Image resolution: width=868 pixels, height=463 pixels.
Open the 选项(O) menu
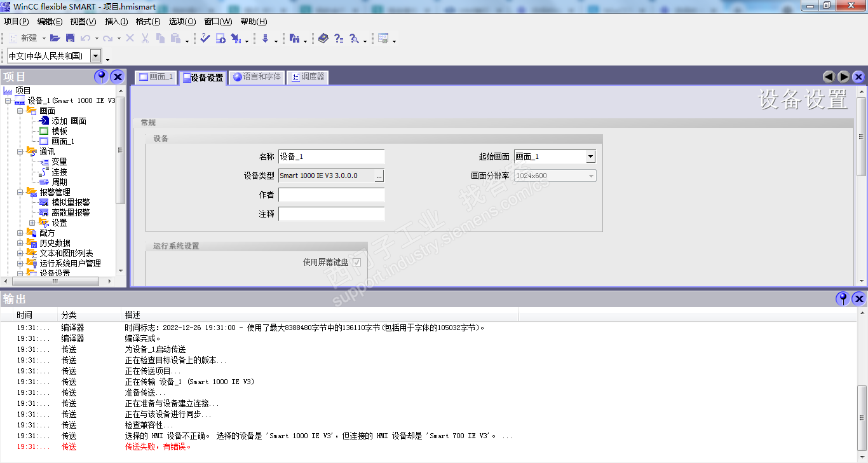(x=182, y=22)
